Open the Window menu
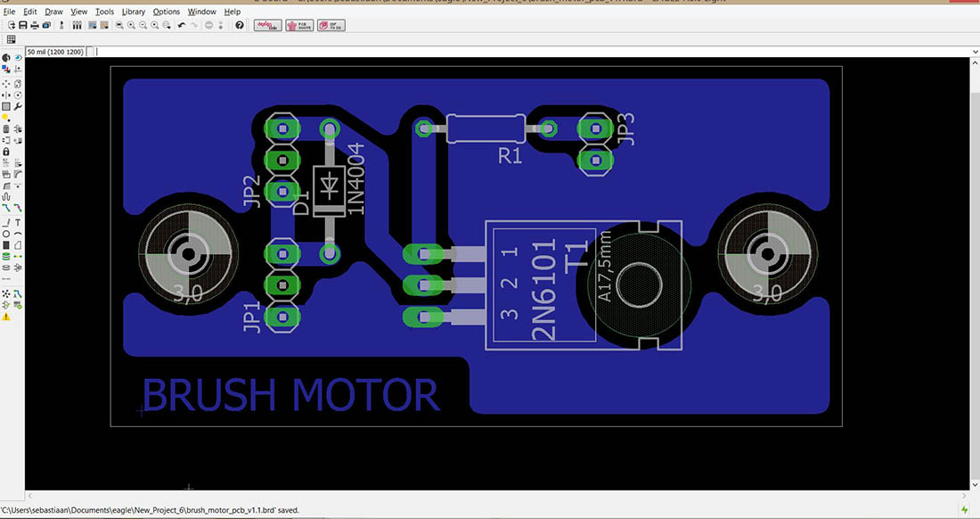The image size is (980, 519). pyautogui.click(x=202, y=12)
